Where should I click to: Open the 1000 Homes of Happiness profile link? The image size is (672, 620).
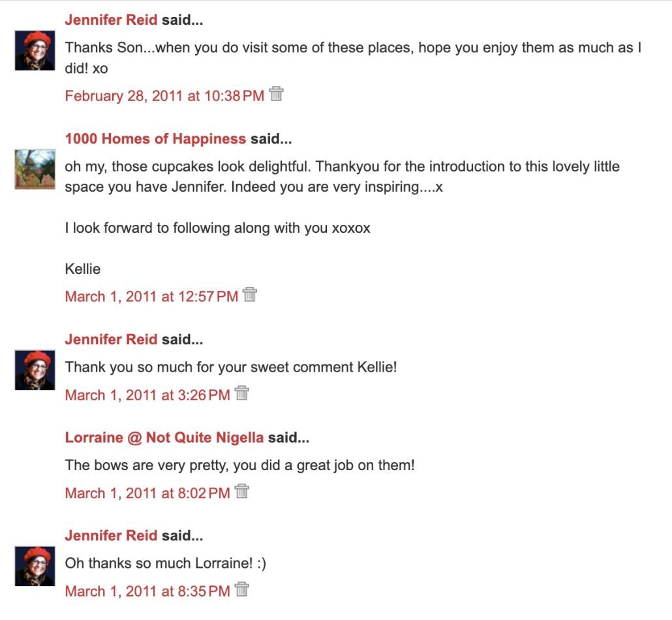click(155, 139)
